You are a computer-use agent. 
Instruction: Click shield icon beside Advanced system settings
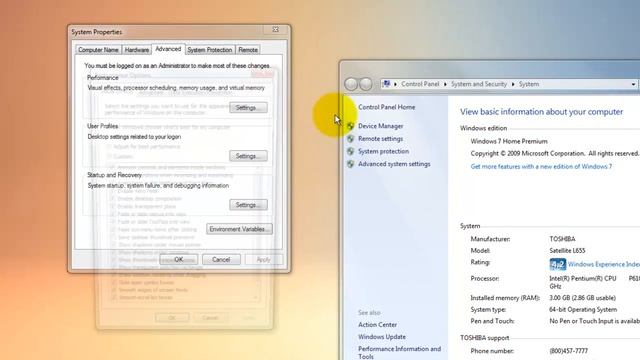[351, 164]
